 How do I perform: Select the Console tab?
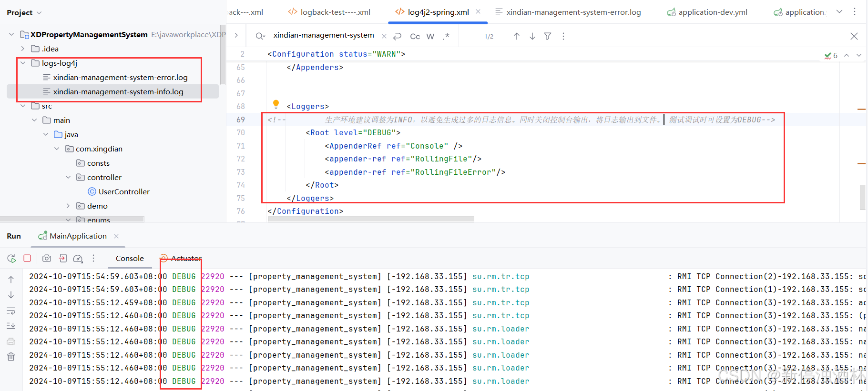[x=130, y=258]
